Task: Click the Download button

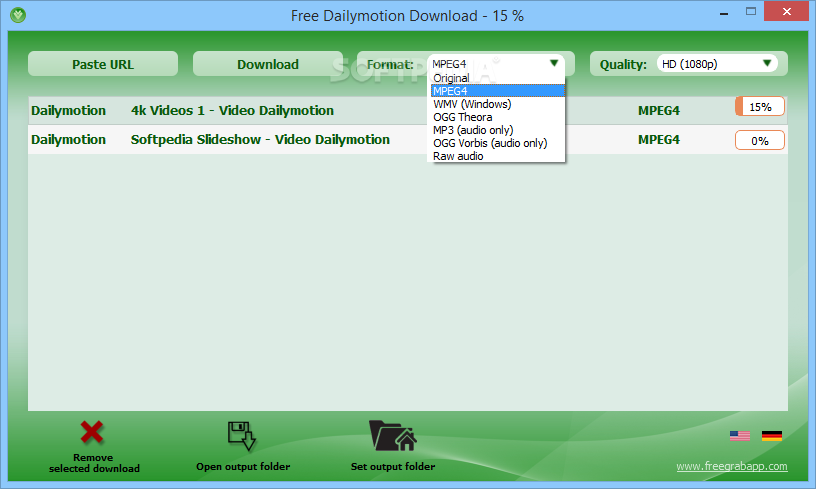Action: [268, 64]
